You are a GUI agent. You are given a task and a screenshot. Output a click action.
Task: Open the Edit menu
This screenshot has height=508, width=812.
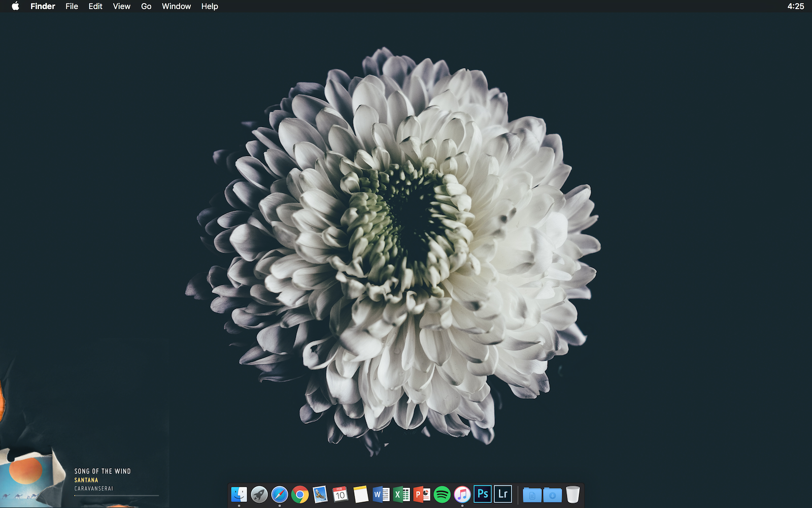(95, 6)
